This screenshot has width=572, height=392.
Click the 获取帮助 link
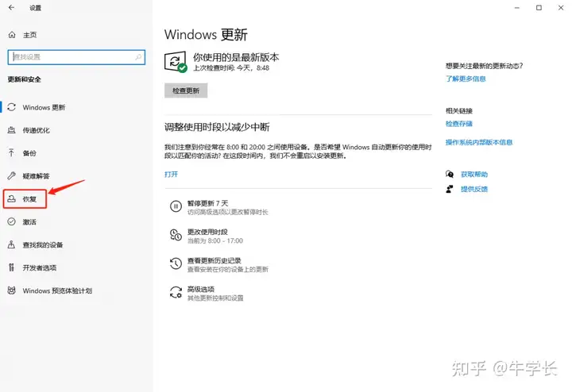point(474,175)
